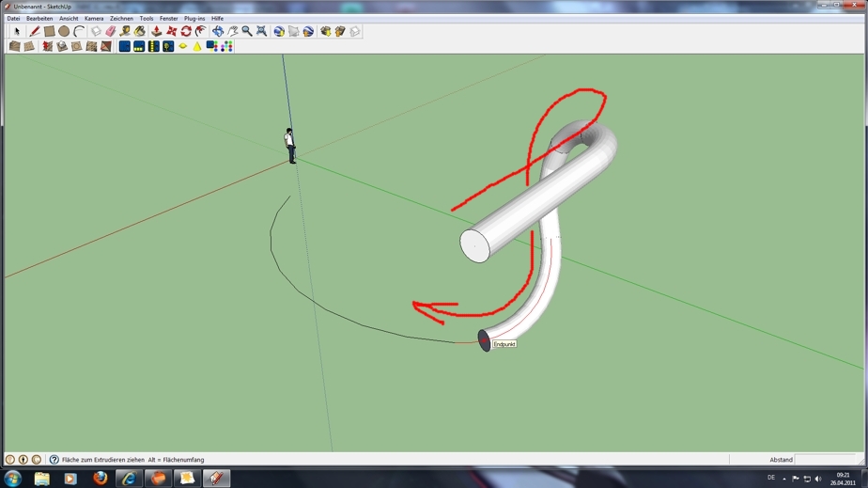Select the Line pencil tool
The width and height of the screenshot is (868, 488).
(x=34, y=31)
